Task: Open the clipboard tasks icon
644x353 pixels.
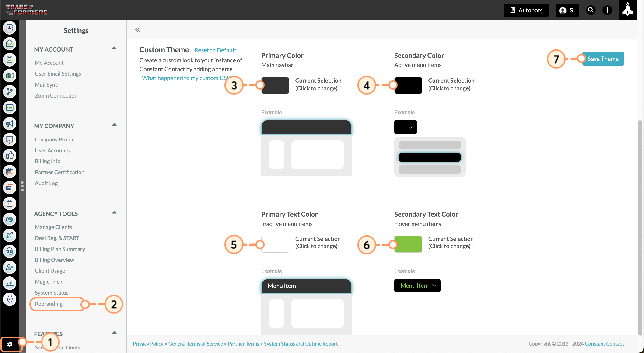Action: pyautogui.click(x=10, y=60)
